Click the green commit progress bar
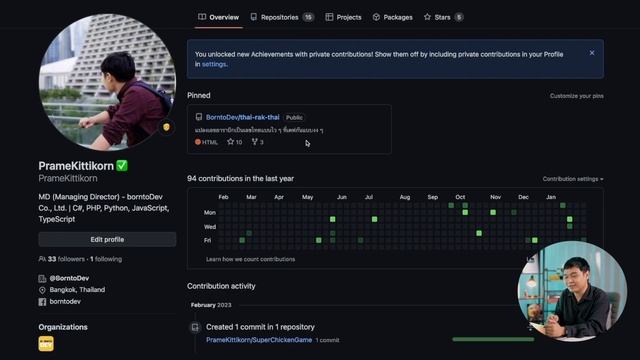The image size is (640, 360). coord(493,339)
